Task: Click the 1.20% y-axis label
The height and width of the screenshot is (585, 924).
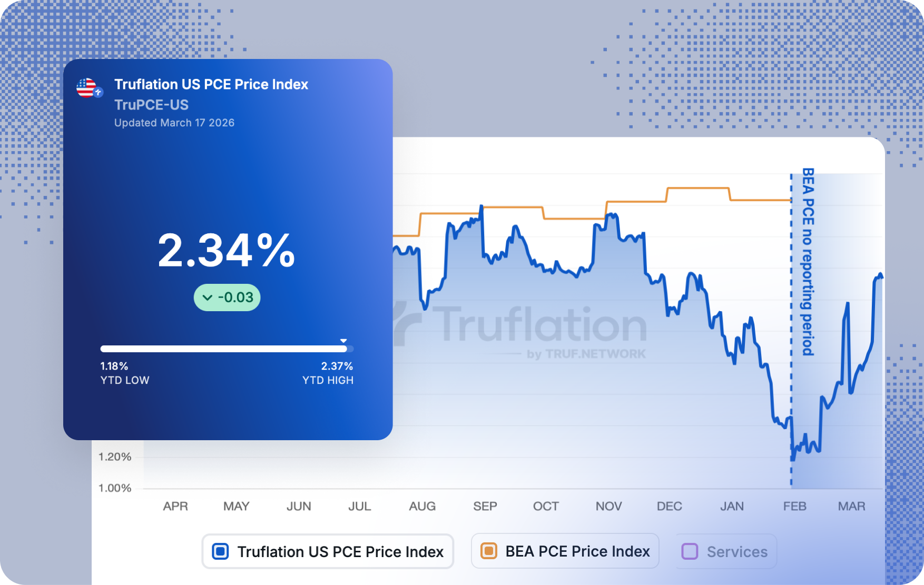Action: (x=115, y=457)
